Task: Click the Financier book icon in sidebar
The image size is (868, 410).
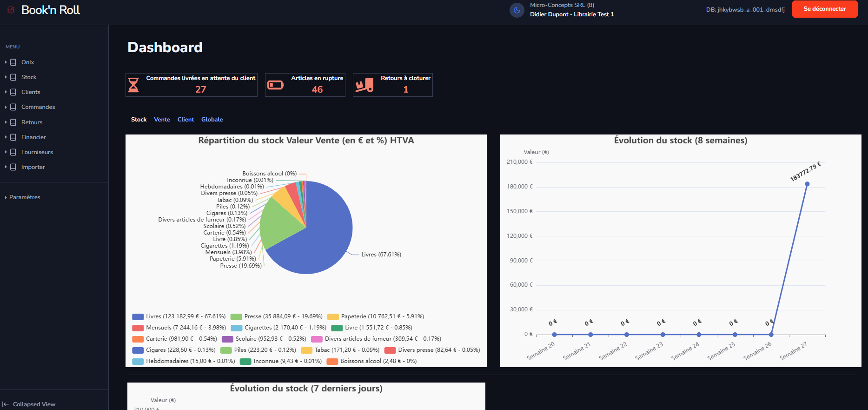Action: (13, 137)
